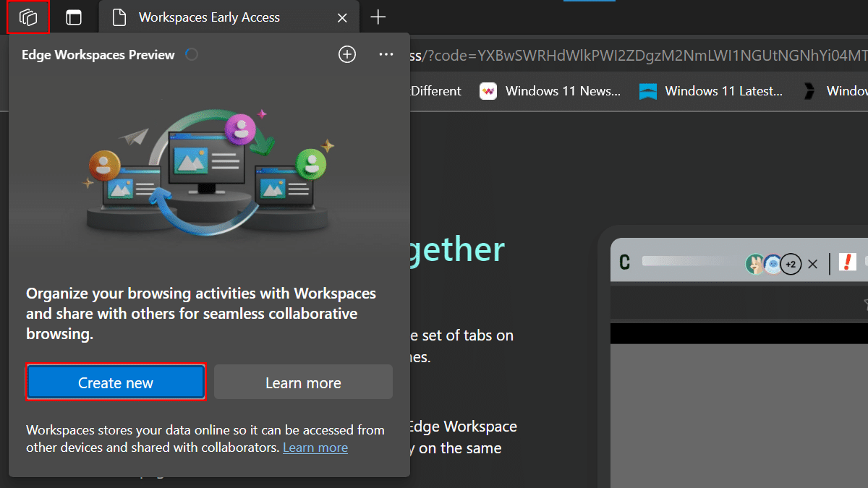868x488 pixels.
Task: Click the X beside the +2 badge
Action: [812, 265]
